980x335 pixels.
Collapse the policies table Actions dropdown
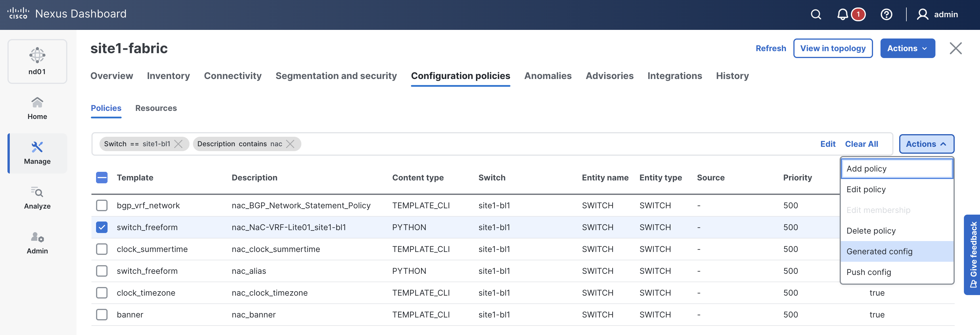[926, 144]
